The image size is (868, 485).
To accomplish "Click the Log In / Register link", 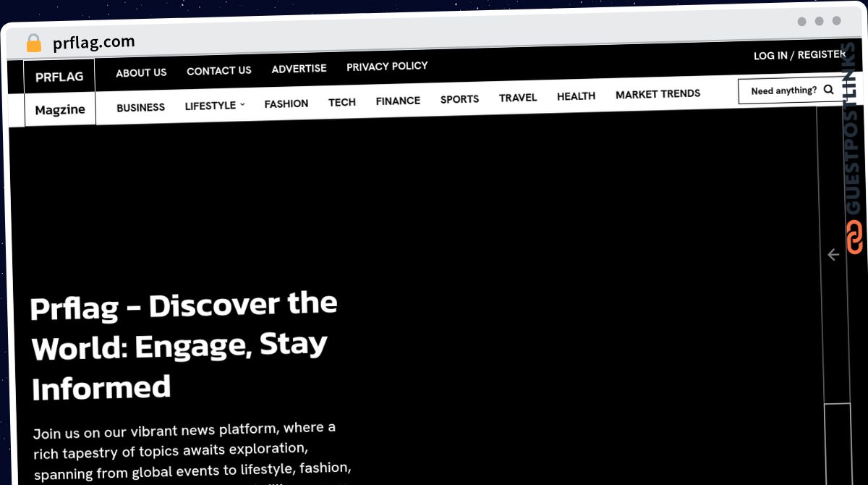I will pos(799,55).
